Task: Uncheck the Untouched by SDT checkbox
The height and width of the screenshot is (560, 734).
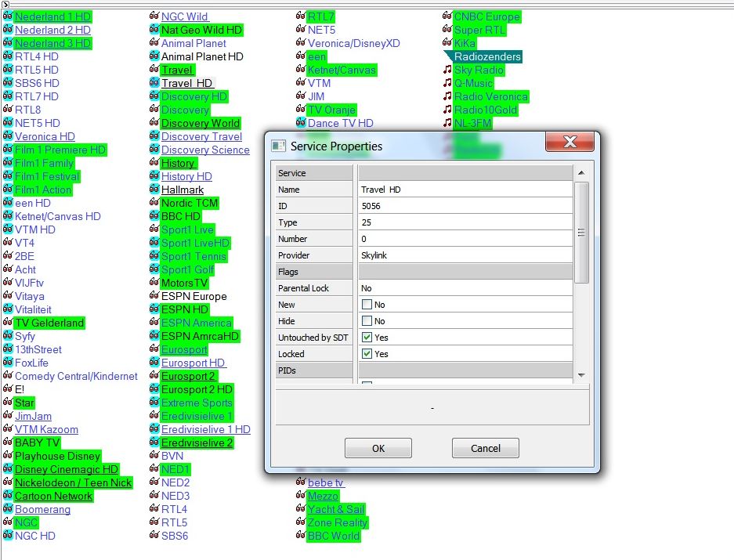Action: (x=367, y=337)
